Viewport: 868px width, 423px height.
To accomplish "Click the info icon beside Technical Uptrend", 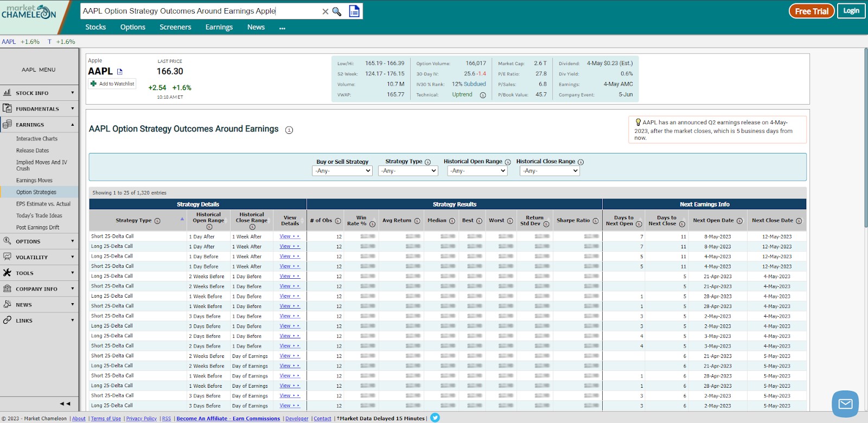I will (483, 95).
